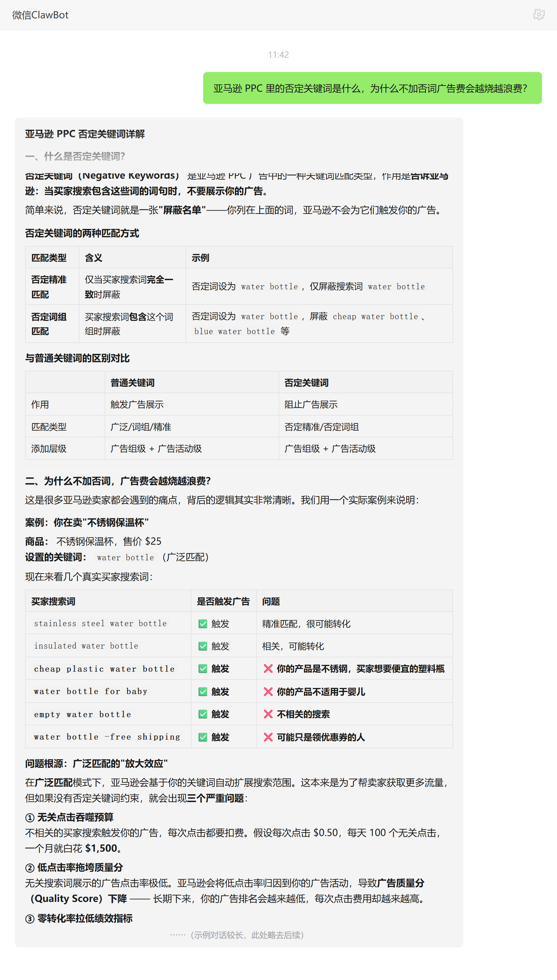Viewport: 557px width, 980px height.
Task: Click the cell 精准匹配,很可能转化
Action: [x=354, y=623]
